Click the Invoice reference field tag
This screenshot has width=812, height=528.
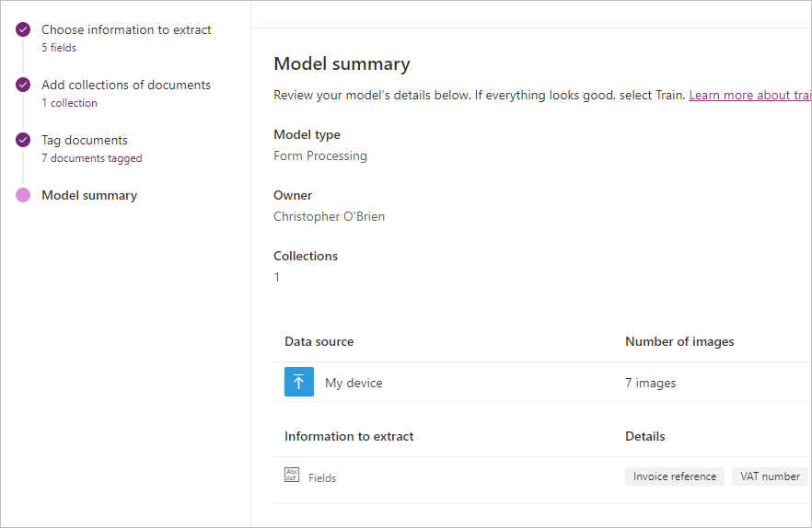674,476
